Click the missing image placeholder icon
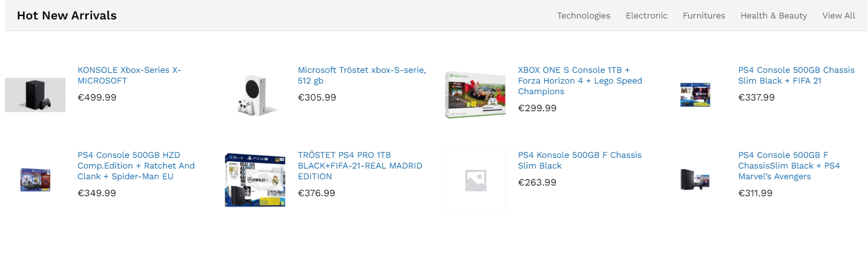This screenshot has width=868, height=272. 475,180
